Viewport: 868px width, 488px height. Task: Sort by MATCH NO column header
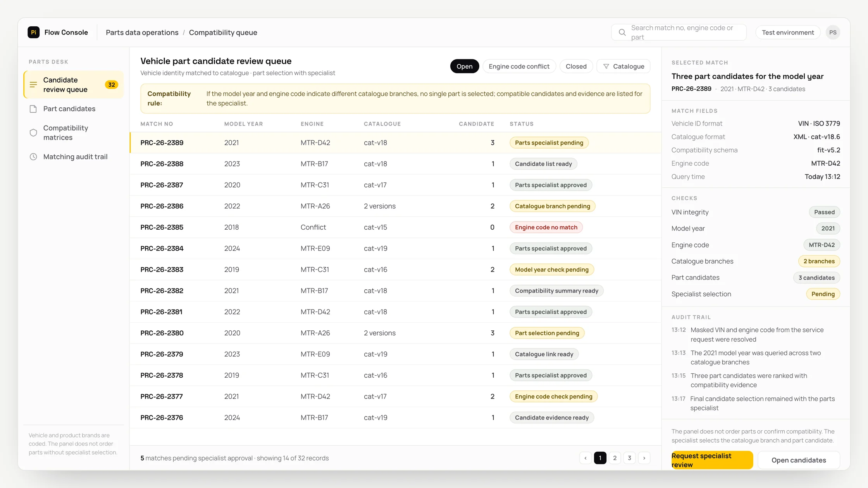point(157,124)
